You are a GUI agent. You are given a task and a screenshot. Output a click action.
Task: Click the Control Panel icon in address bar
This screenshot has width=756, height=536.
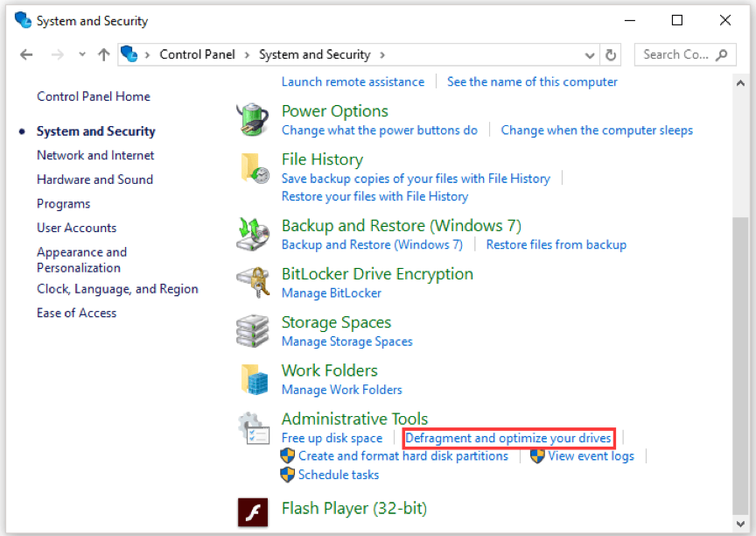[x=129, y=54]
